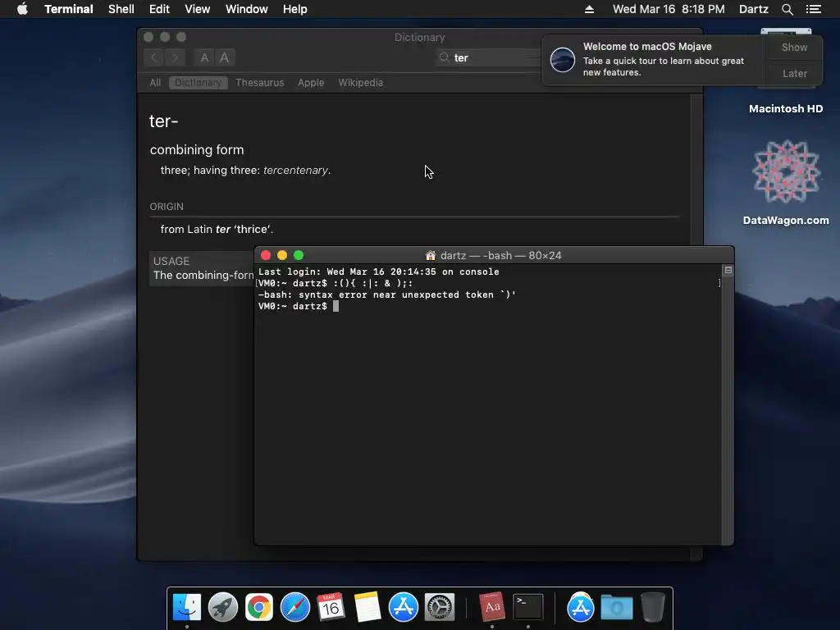The width and height of the screenshot is (840, 630).
Task: Click the Terminal window scrollbar track
Action: pyautogui.click(x=728, y=407)
